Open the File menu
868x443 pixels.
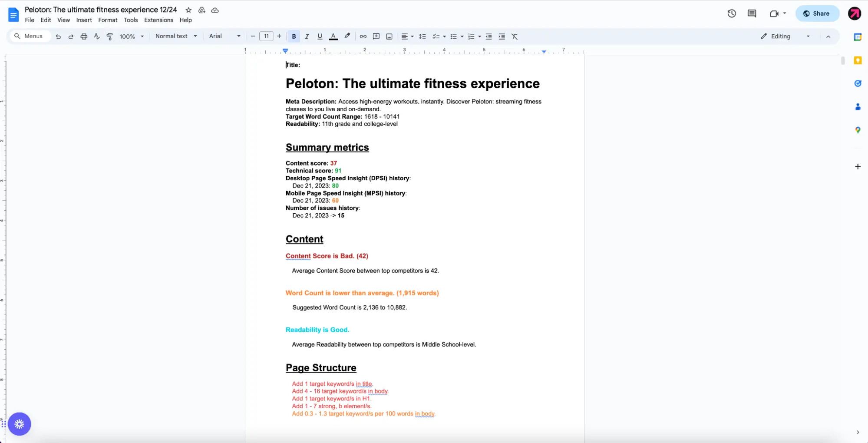click(30, 20)
